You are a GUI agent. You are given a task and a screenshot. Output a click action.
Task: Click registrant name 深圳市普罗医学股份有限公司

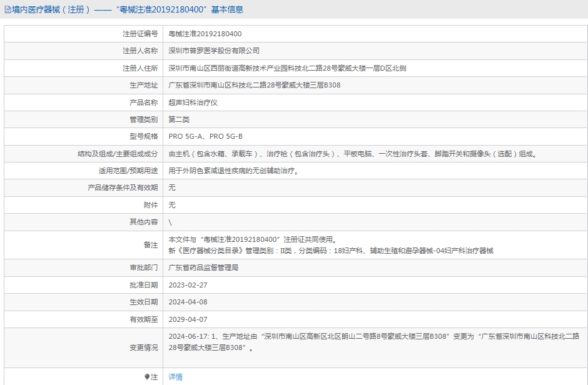click(214, 51)
